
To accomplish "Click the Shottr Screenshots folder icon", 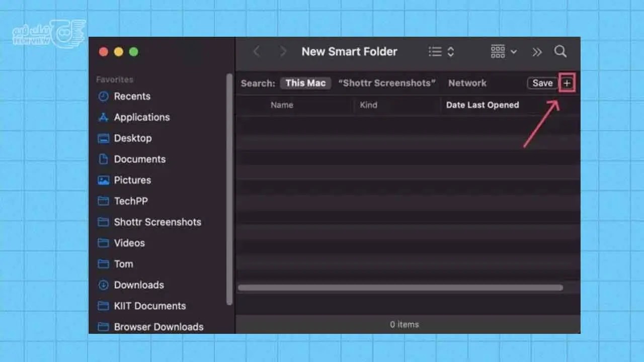I will (103, 222).
